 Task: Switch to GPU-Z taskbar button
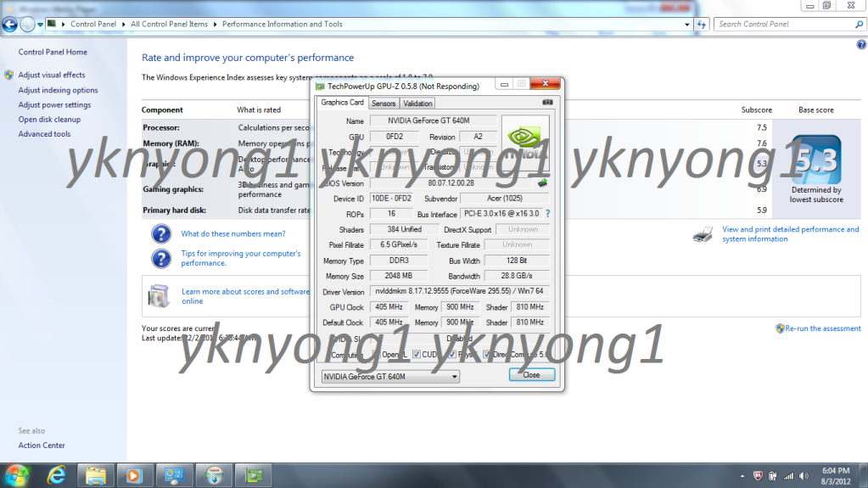pyautogui.click(x=254, y=476)
